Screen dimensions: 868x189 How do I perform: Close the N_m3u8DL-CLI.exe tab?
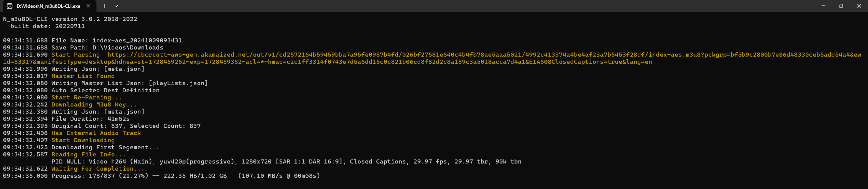point(88,6)
